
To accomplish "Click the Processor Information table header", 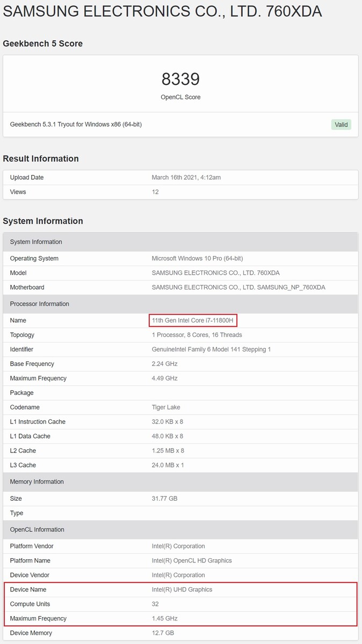I will pos(180,304).
